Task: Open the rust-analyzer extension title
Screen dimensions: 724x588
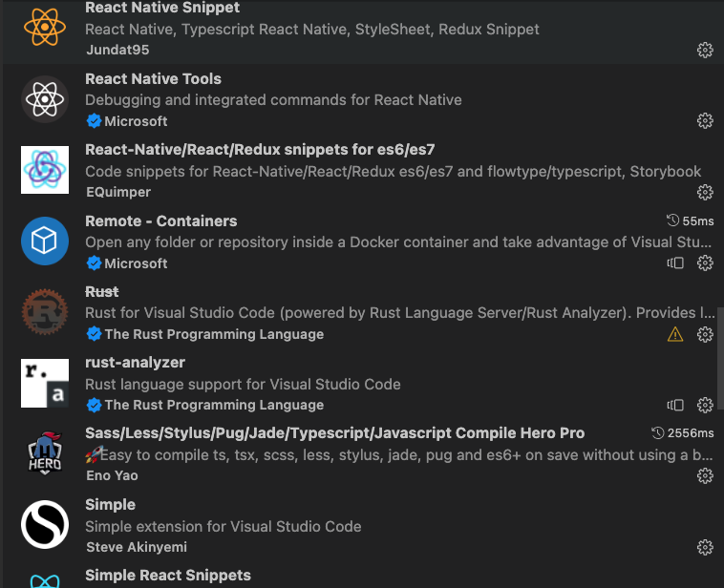Action: tap(135, 363)
